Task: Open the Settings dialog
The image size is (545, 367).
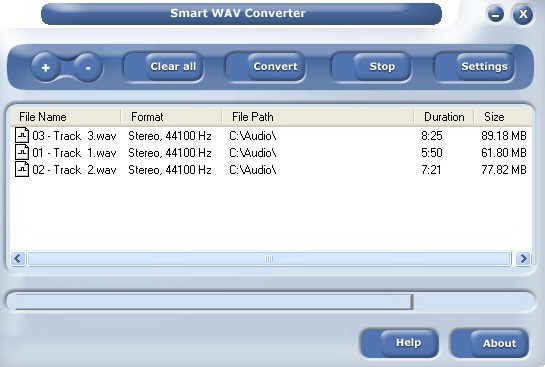Action: tap(474, 67)
